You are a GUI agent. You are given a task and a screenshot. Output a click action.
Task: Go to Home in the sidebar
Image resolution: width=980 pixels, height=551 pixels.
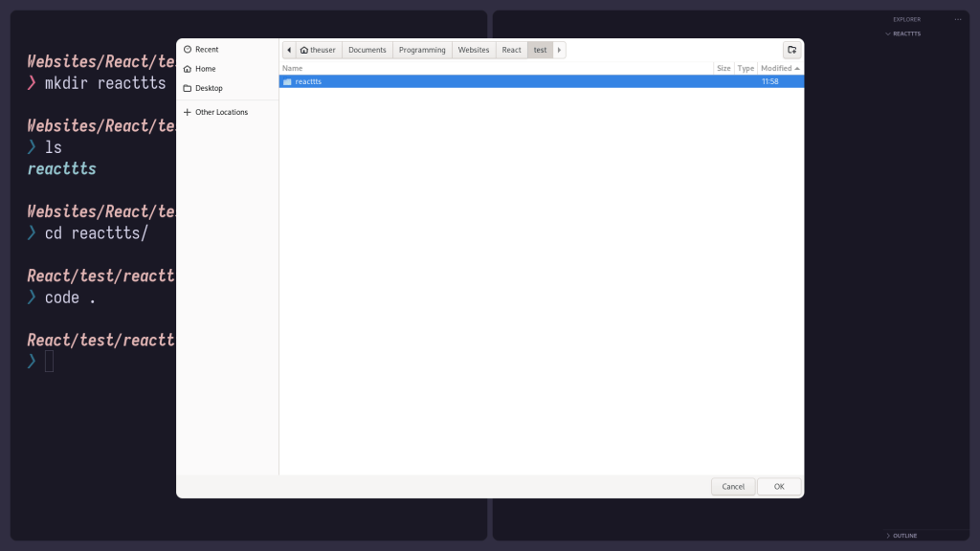click(205, 69)
